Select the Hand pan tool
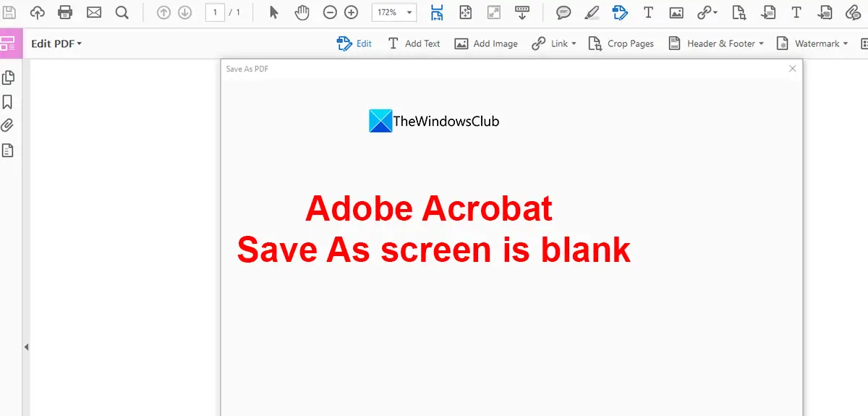868x416 pixels. click(x=302, y=12)
